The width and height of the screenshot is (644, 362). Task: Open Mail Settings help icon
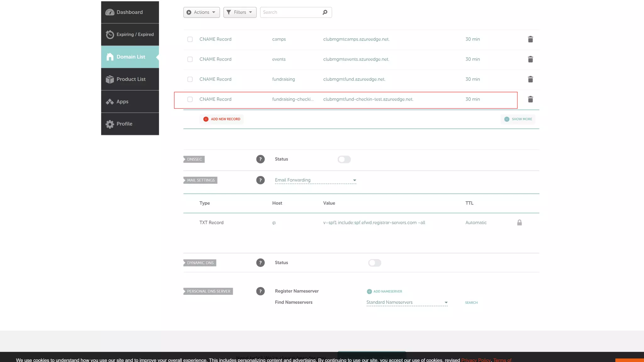[260, 180]
